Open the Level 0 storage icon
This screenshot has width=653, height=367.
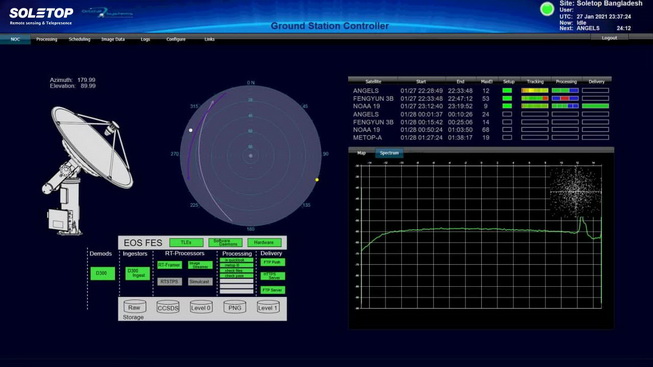201,307
